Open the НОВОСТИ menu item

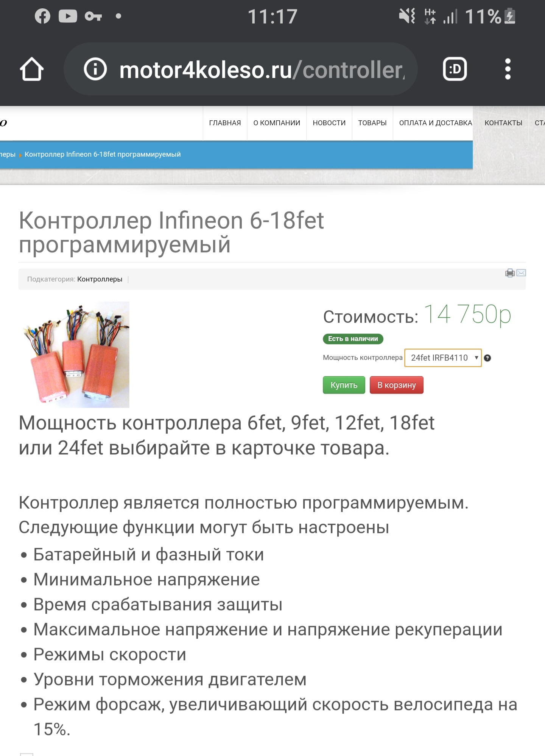point(329,123)
